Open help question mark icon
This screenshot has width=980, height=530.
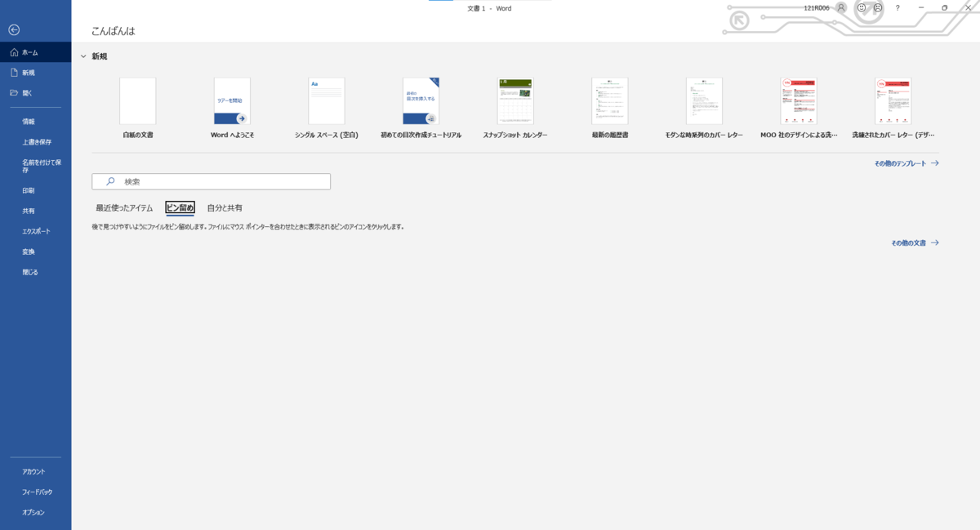[898, 7]
